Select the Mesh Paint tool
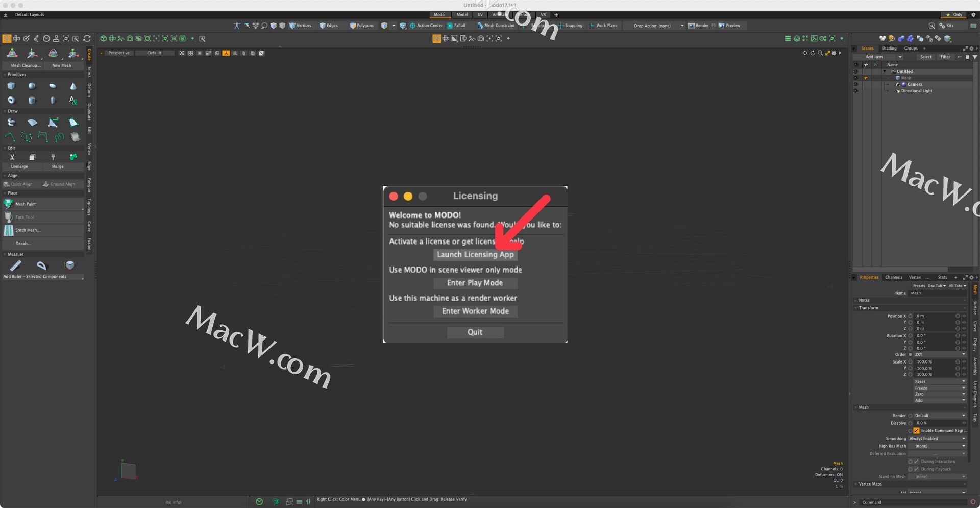 coord(43,204)
